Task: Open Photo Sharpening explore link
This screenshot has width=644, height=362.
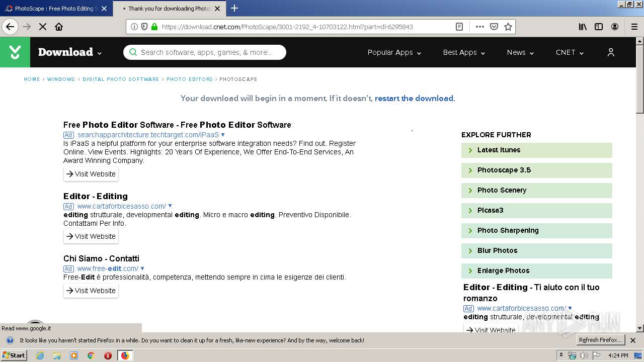Action: [537, 230]
